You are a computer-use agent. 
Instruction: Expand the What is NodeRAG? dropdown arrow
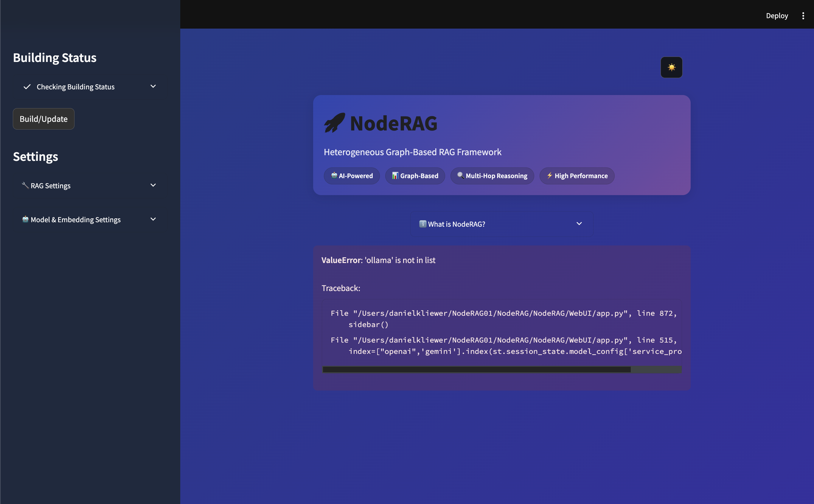pyautogui.click(x=579, y=224)
